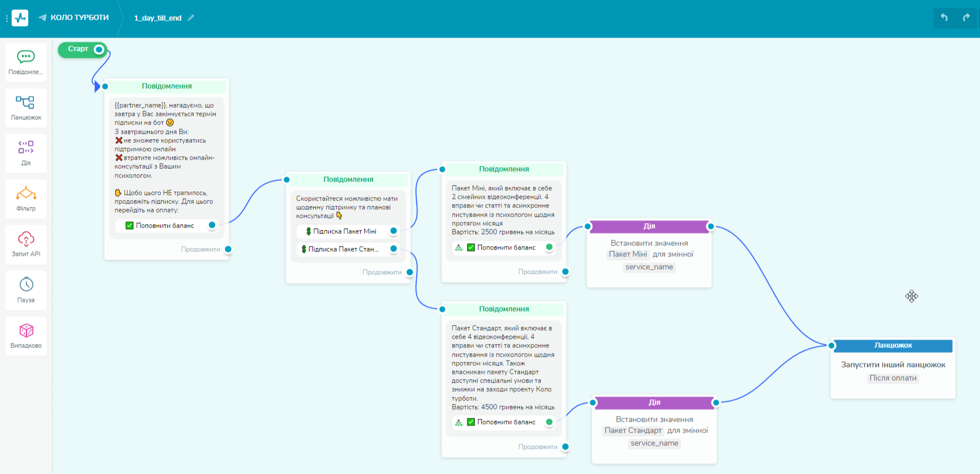Open the first Повідомлення block header
Viewport: 980px width, 474px height.
pos(167,86)
